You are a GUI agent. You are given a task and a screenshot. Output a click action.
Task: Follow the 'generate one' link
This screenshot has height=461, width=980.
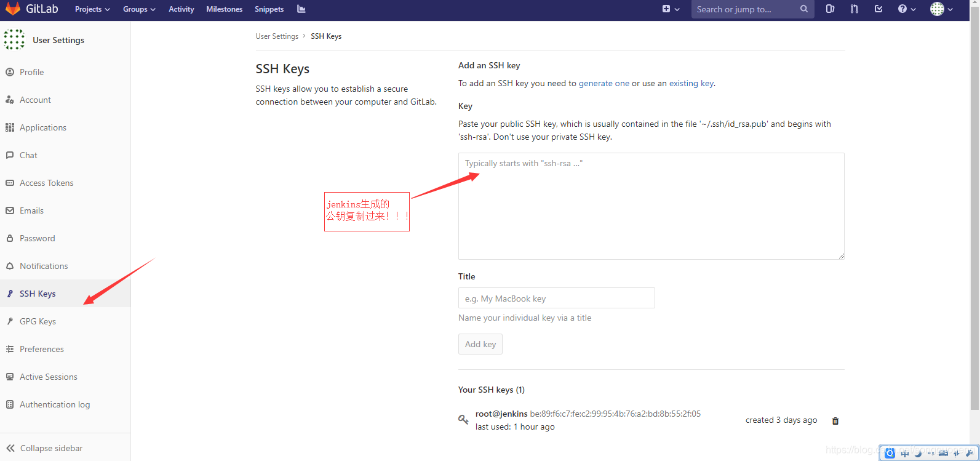point(604,83)
